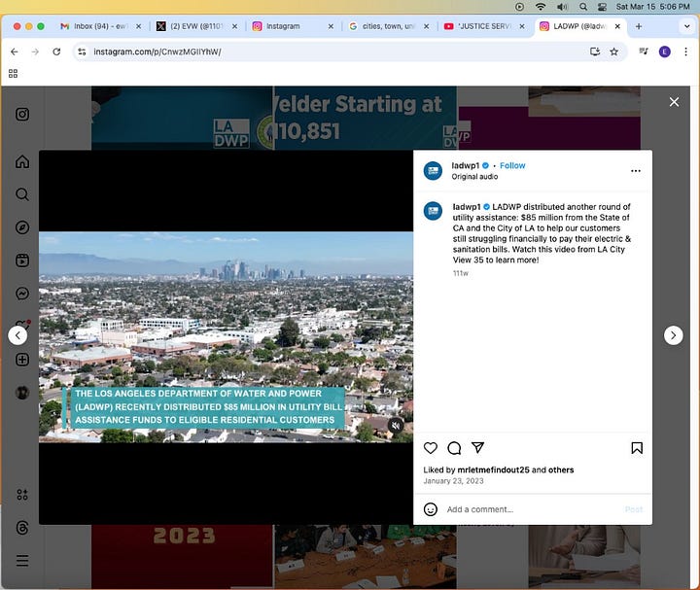Viewport: 700px width, 590px height.
Task: Open Reels icon in sidebar
Action: coord(22,260)
